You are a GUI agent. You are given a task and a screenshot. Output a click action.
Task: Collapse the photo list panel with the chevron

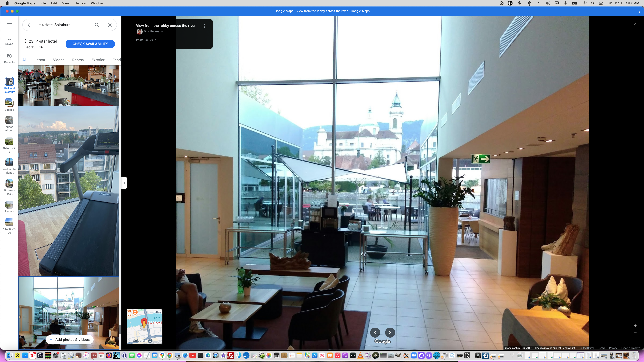coord(124,183)
